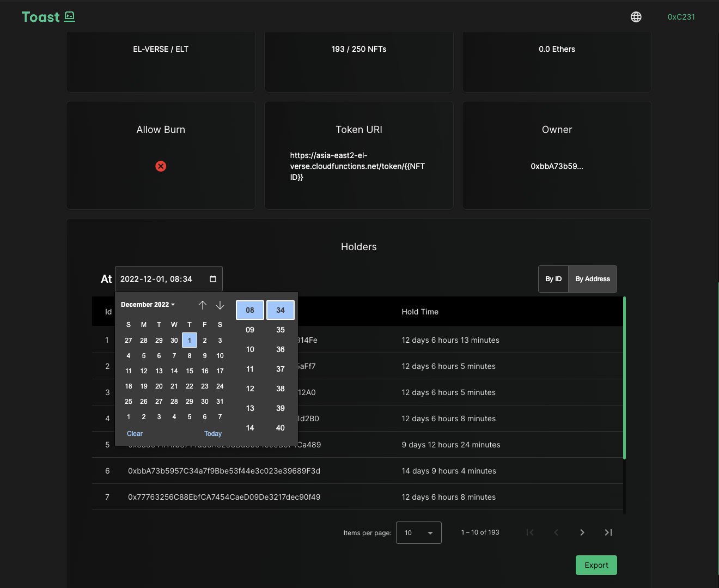The image size is (719, 588).
Task: Click the Hold Time column header
Action: coord(420,312)
